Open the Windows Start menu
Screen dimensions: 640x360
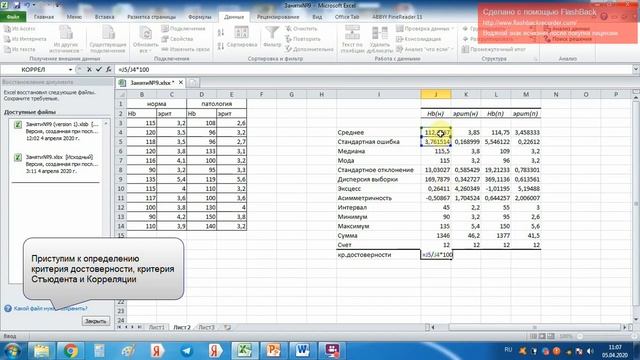(12, 350)
